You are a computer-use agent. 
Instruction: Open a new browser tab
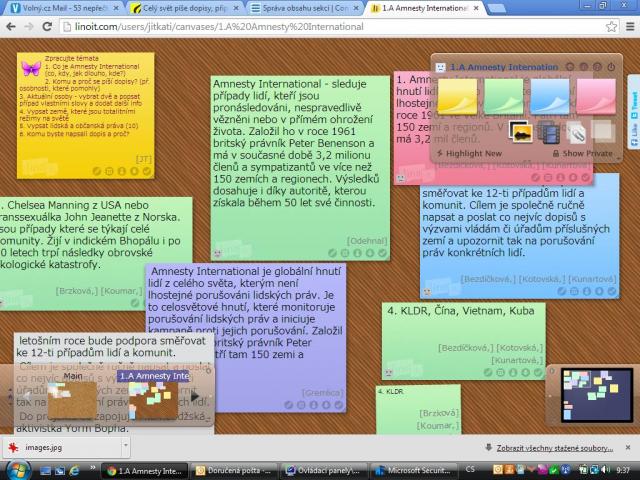coord(496,8)
